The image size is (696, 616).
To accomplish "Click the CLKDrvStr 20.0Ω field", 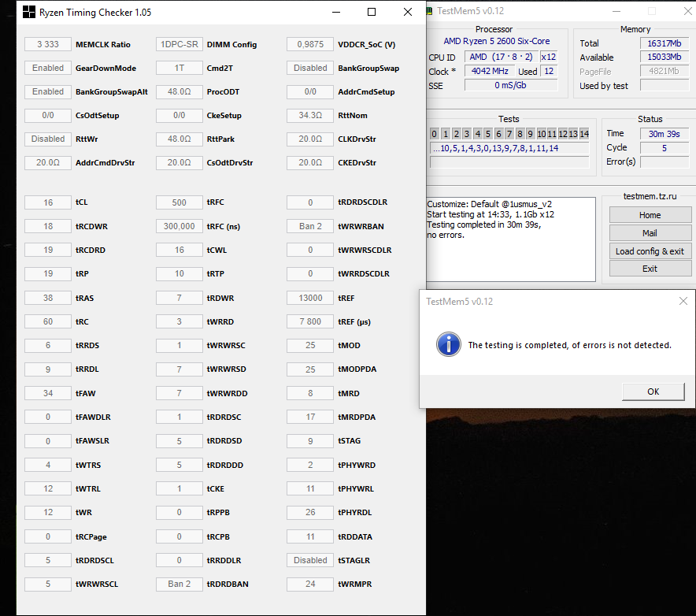I will (x=310, y=139).
